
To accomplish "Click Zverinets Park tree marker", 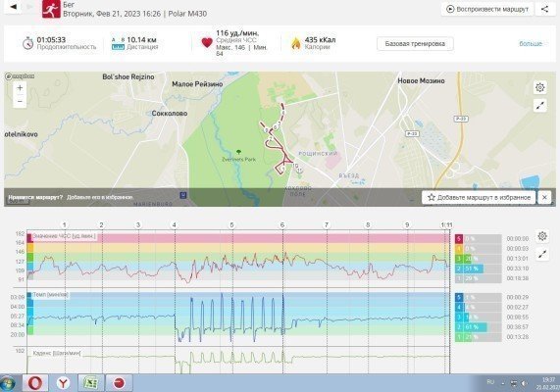I will (x=238, y=153).
